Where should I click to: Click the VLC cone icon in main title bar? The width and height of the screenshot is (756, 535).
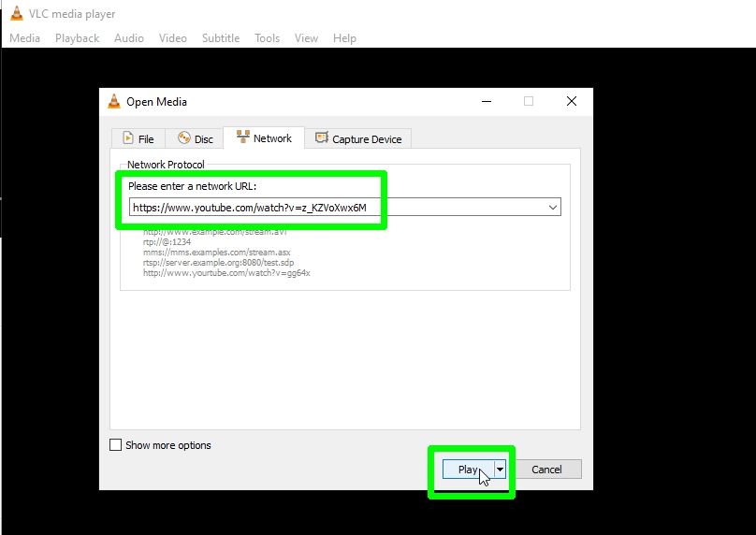(17, 13)
